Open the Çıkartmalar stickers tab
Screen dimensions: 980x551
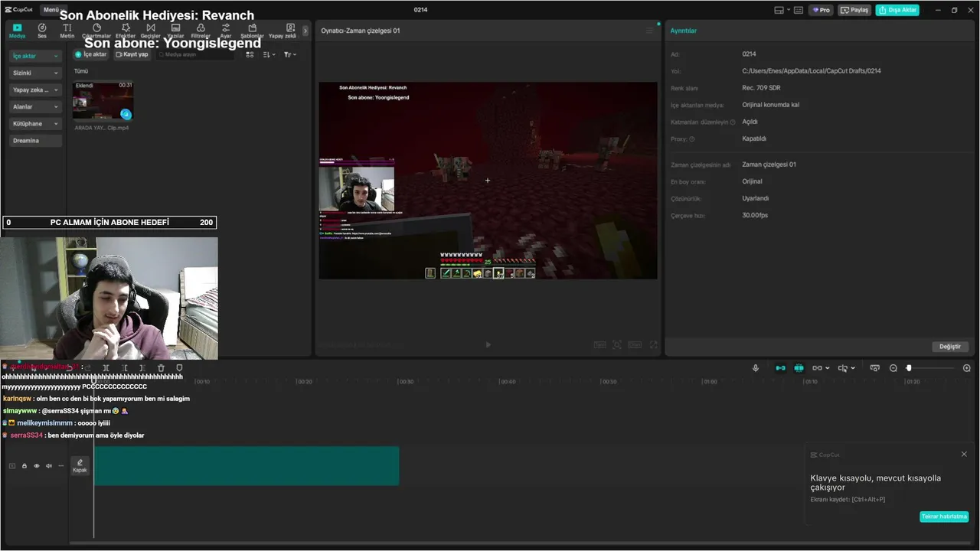pos(96,31)
